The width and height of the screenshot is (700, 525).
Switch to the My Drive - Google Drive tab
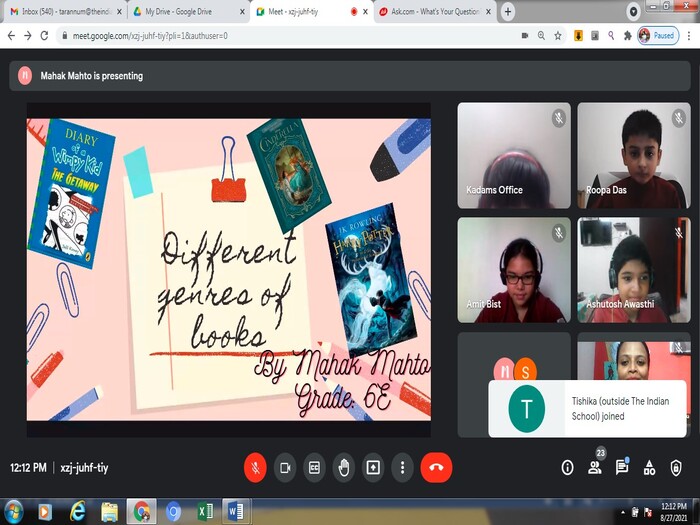coord(183,12)
